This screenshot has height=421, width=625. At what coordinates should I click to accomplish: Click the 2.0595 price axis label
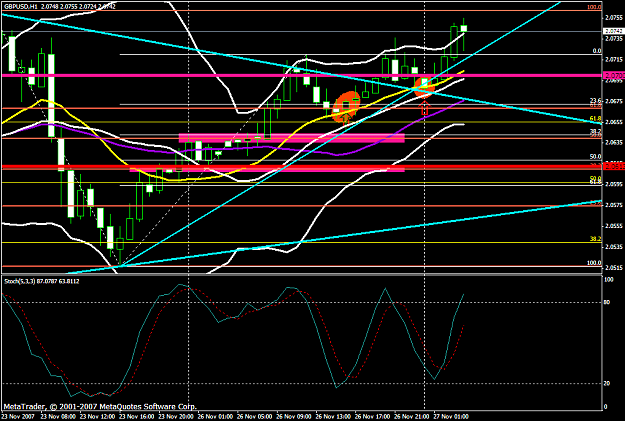tap(614, 184)
